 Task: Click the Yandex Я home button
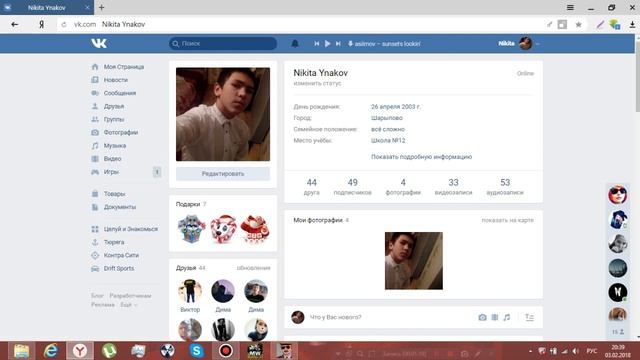(41, 24)
